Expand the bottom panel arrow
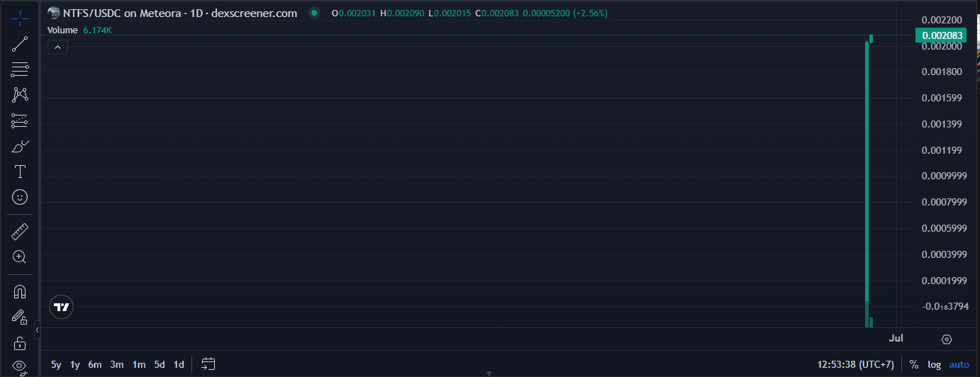980x377 pixels. [489, 373]
